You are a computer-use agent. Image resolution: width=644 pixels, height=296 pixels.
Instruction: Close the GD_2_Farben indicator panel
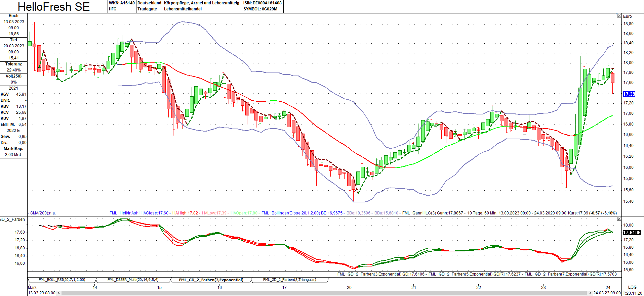619,219
